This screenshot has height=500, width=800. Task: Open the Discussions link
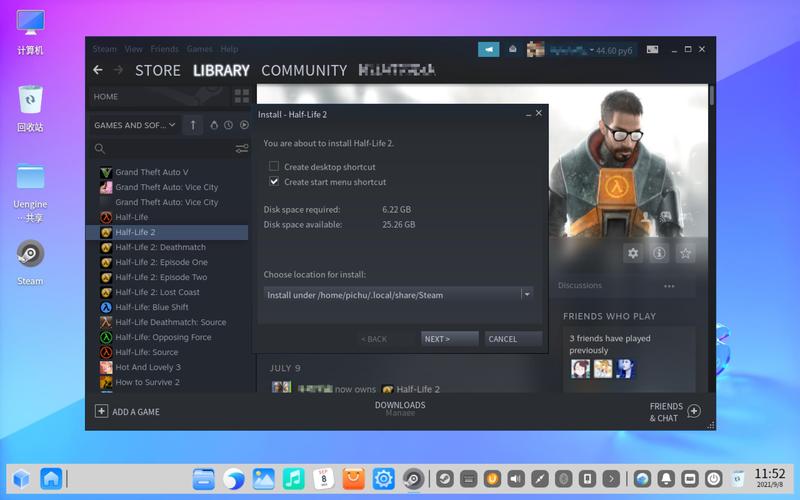tap(580, 285)
